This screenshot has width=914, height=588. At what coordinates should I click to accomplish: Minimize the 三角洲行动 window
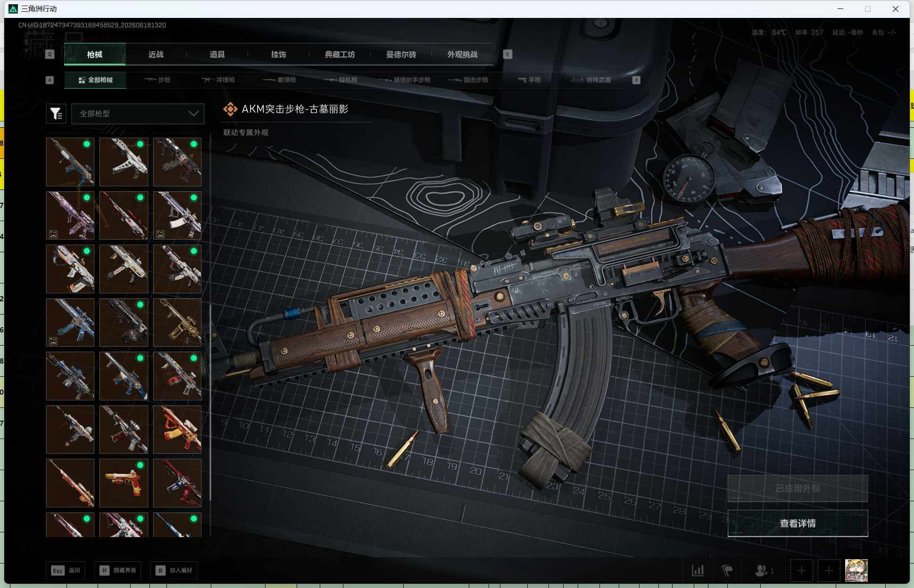840,8
